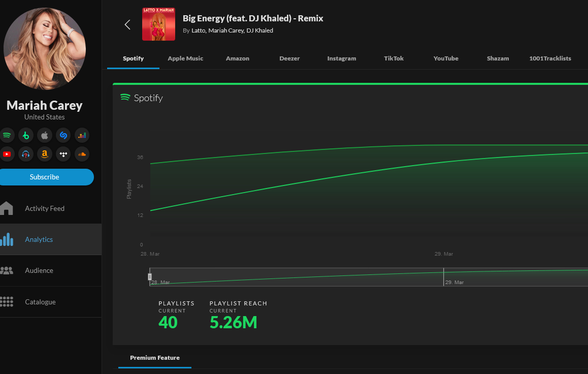The height and width of the screenshot is (374, 588).
Task: Select the Premium Feature tab
Action: tap(155, 358)
